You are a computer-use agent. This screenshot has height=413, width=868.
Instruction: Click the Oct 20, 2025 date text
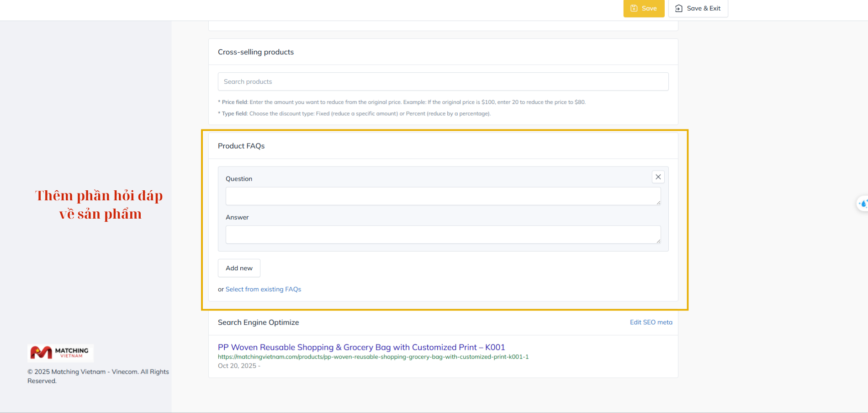coord(237,366)
